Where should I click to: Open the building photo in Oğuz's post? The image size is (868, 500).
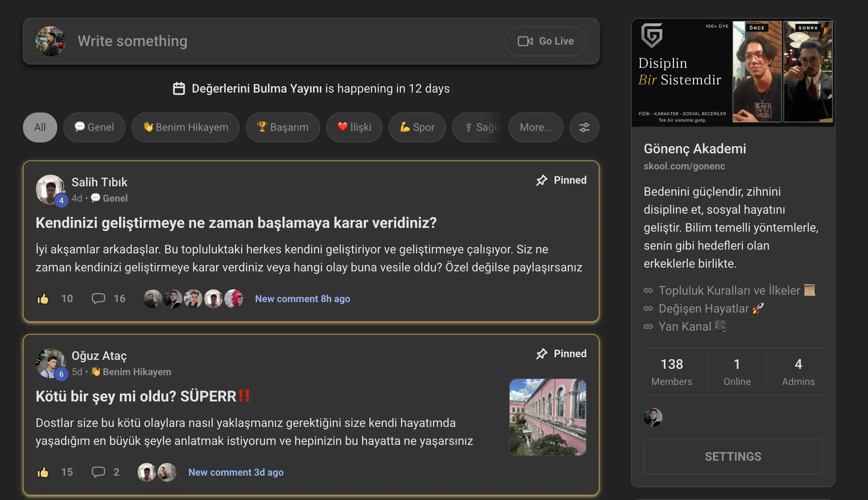click(548, 417)
